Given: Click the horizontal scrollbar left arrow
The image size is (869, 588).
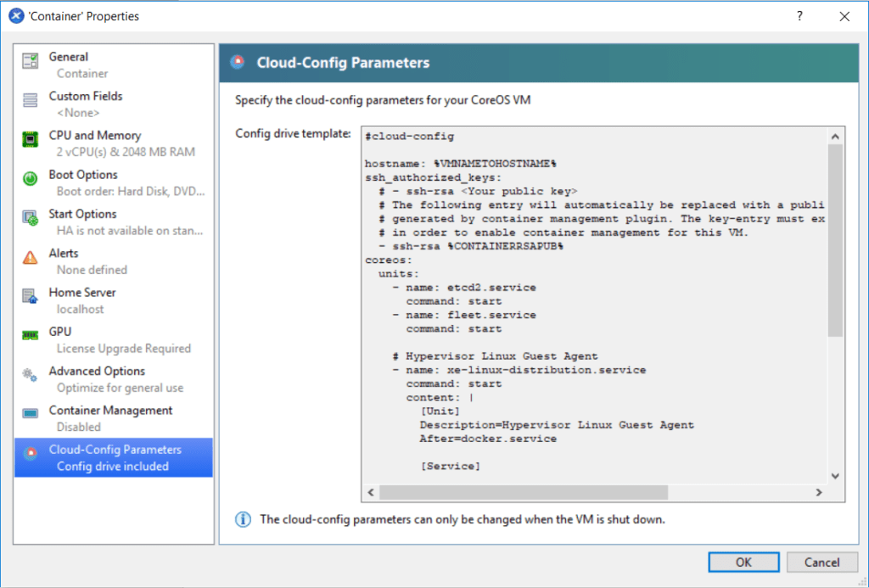Looking at the screenshot, I should 370,492.
